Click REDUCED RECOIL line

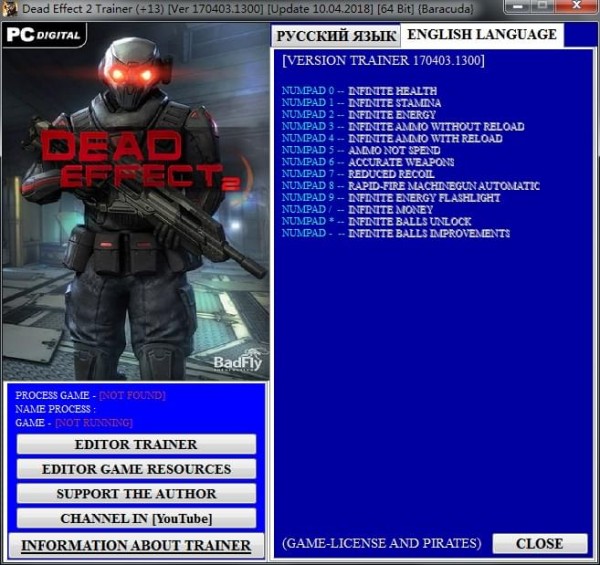coord(358,174)
